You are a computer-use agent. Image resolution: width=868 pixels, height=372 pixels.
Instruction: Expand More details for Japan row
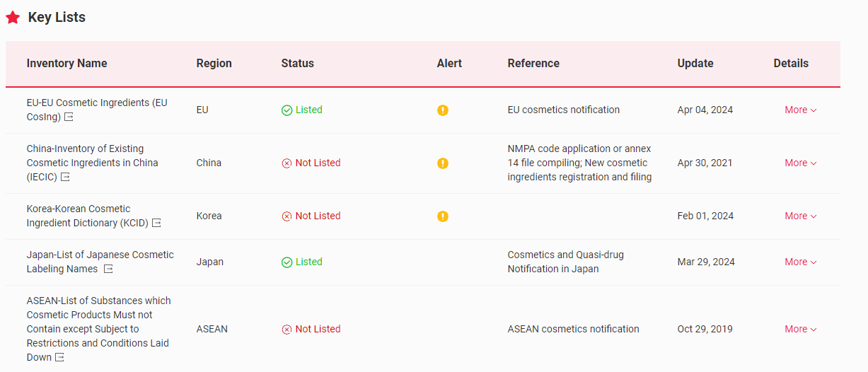click(x=800, y=262)
